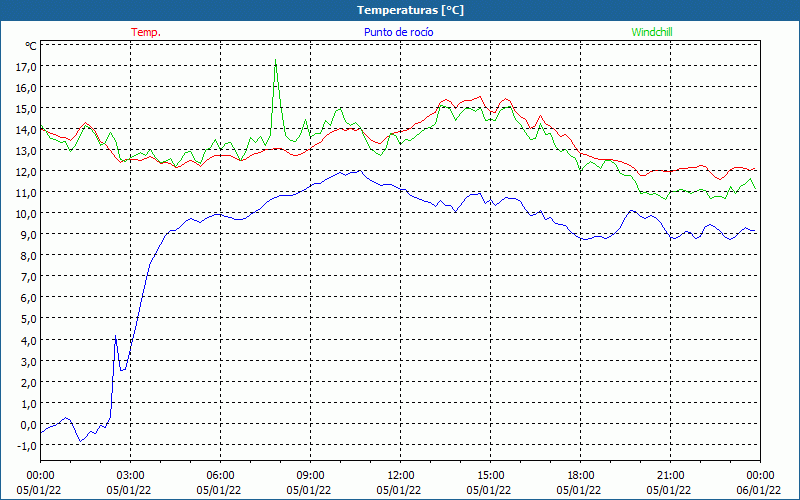Viewport: 800px width, 500px height.
Task: Click the '03:00' time label on the x-axis
Action: [x=130, y=476]
